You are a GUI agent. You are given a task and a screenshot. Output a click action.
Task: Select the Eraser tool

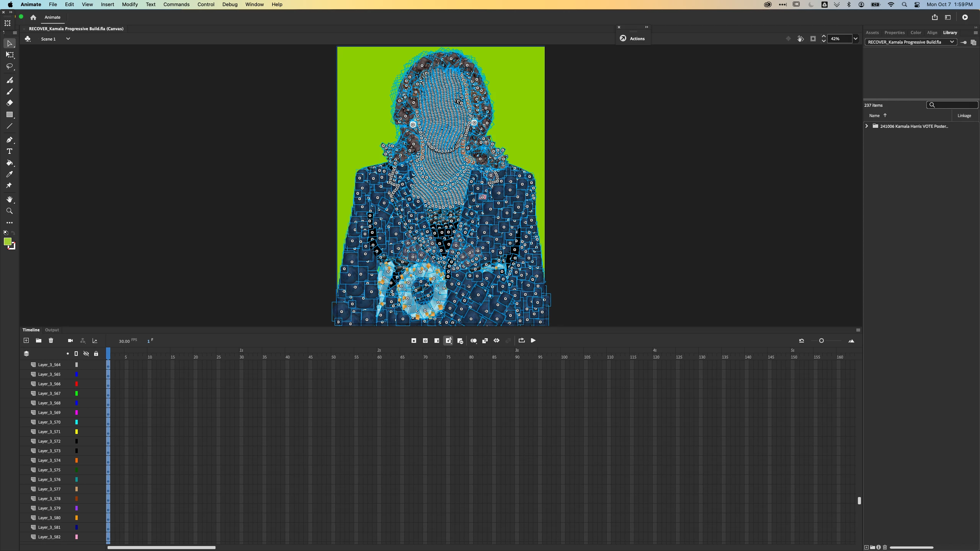[10, 103]
